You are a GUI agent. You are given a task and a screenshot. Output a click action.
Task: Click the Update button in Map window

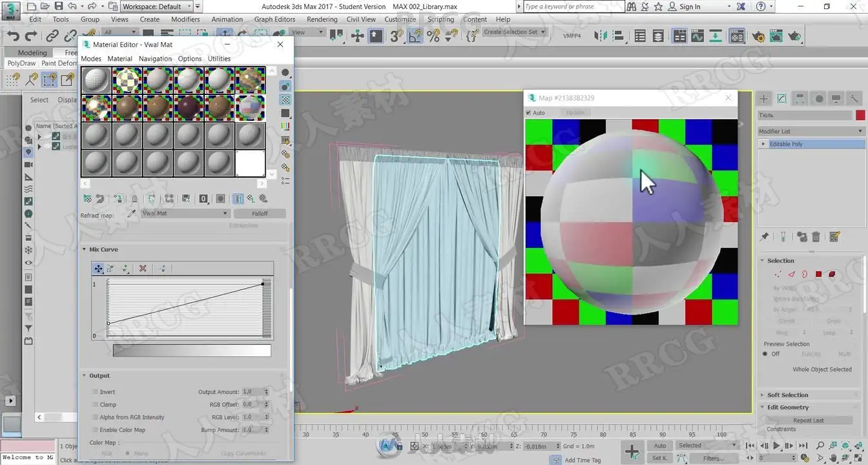click(575, 113)
